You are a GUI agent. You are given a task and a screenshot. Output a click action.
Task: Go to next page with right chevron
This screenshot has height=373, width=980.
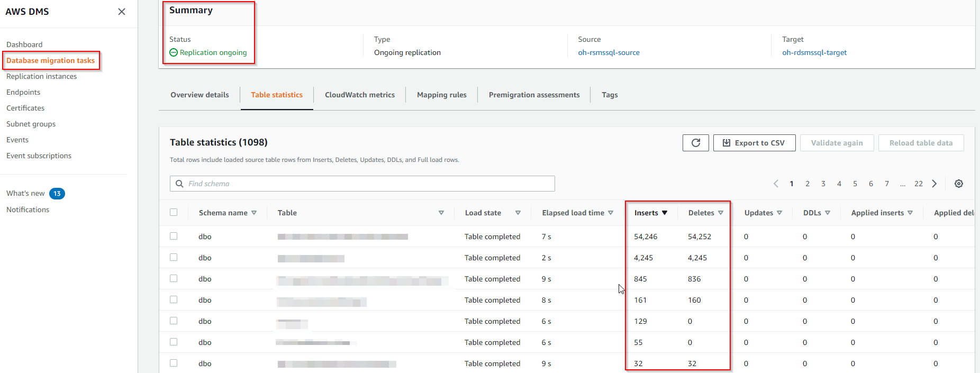(934, 184)
